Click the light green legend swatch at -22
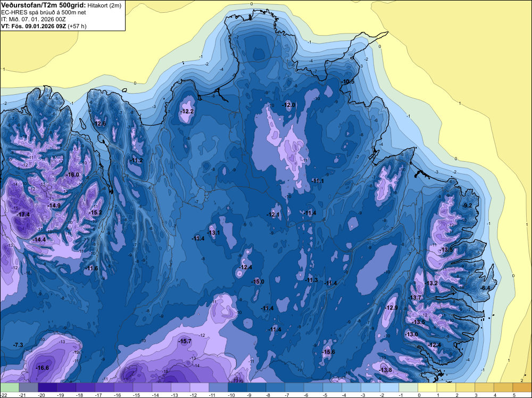The image size is (532, 398). point(10,387)
